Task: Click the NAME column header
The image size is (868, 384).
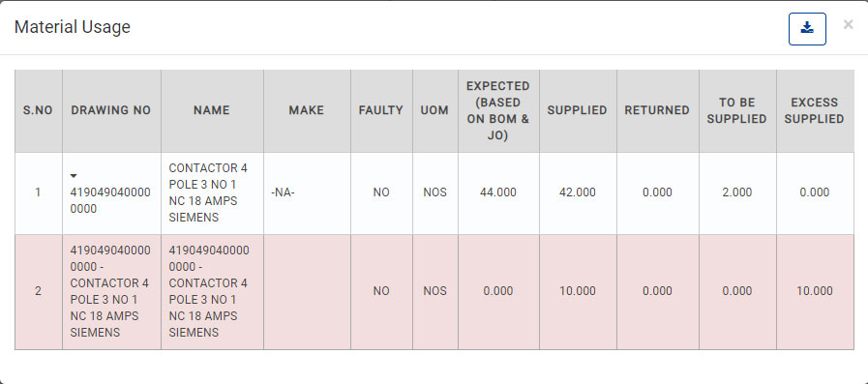Action: pos(212,110)
